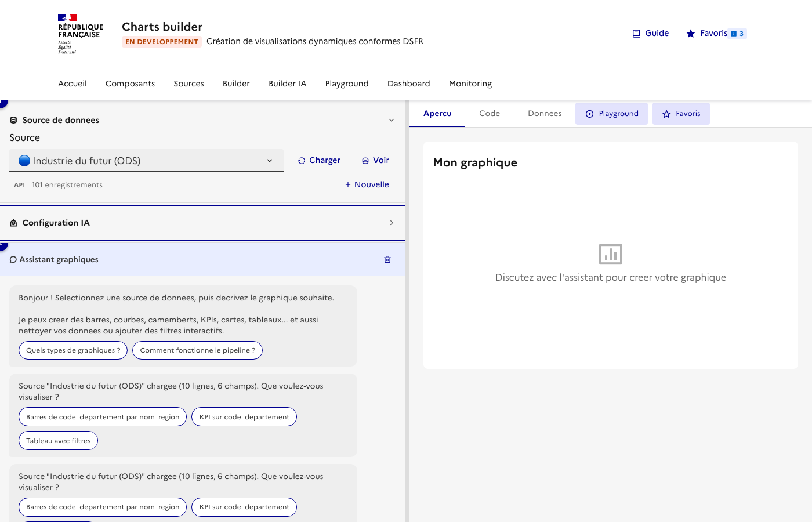Open the Monitoring menu item
The width and height of the screenshot is (812, 522).
pos(470,84)
